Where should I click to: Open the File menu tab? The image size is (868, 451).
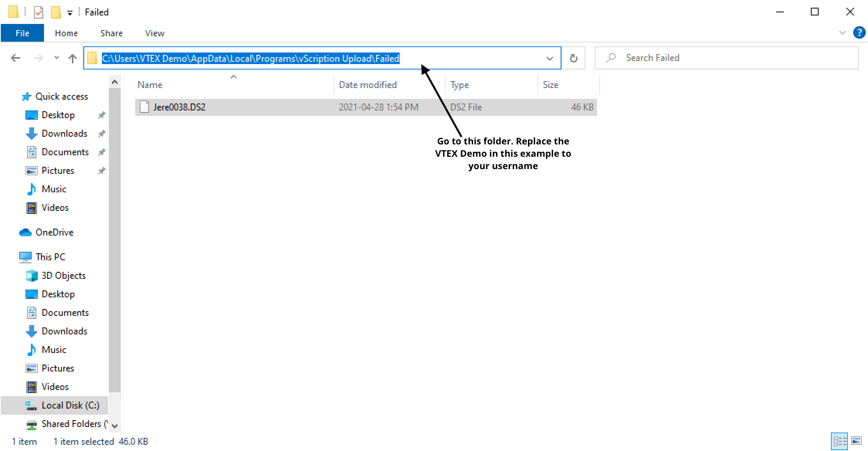tap(22, 33)
